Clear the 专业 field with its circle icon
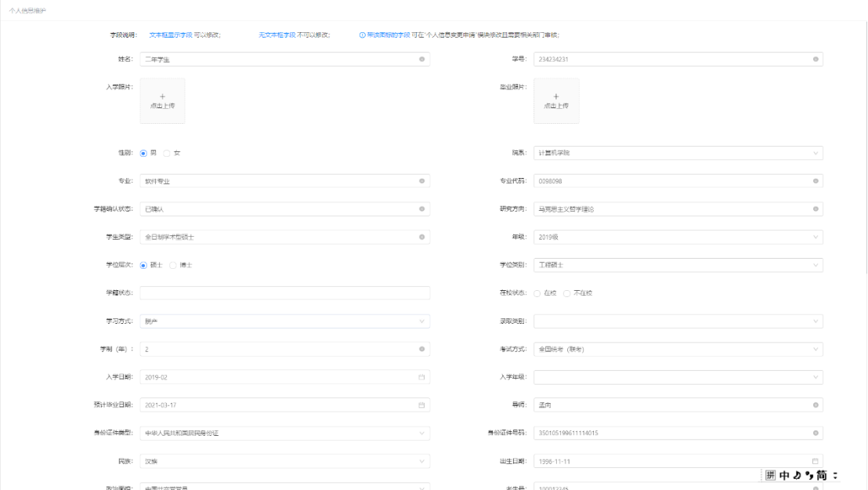Viewport: 868px width, 490px height. (x=421, y=181)
